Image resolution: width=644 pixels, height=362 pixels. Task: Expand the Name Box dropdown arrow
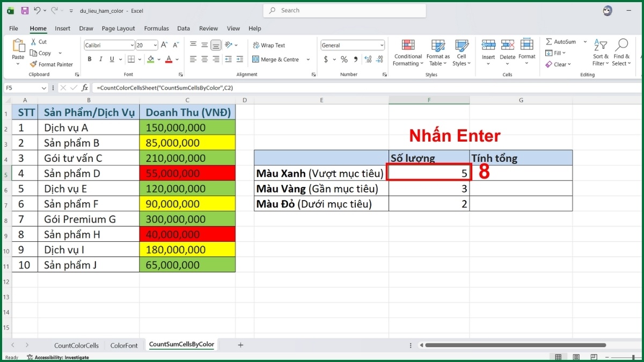44,87
